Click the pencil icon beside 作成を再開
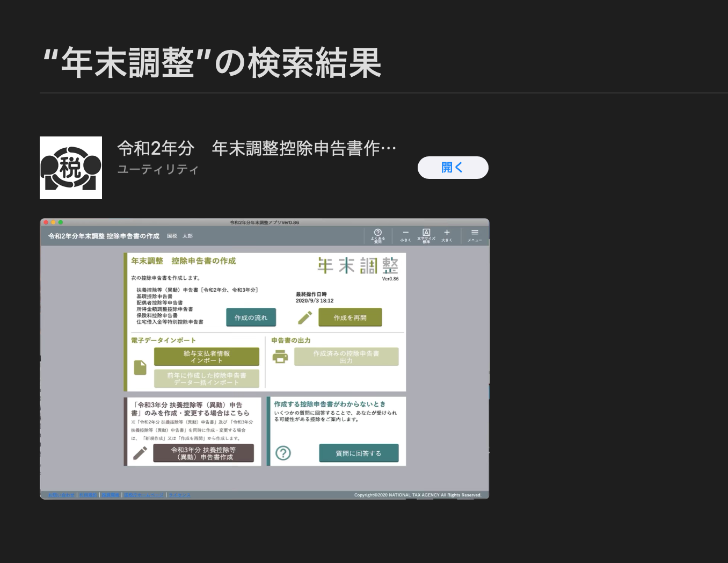The width and height of the screenshot is (728, 563). click(x=305, y=317)
